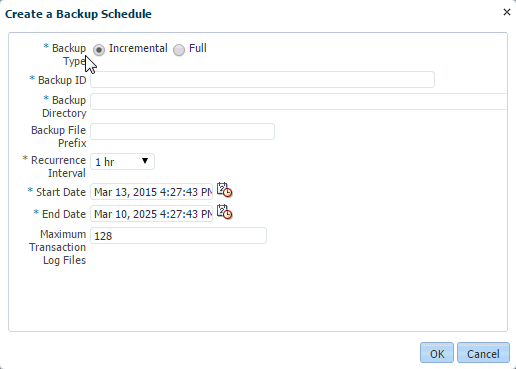Select the Incremental backup type radio button
The height and width of the screenshot is (369, 516).
pyautogui.click(x=99, y=50)
